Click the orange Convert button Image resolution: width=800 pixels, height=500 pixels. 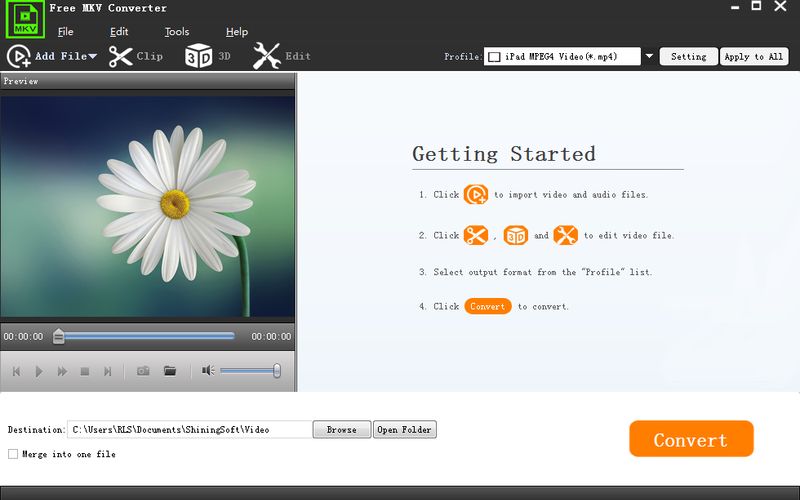pyautogui.click(x=690, y=440)
